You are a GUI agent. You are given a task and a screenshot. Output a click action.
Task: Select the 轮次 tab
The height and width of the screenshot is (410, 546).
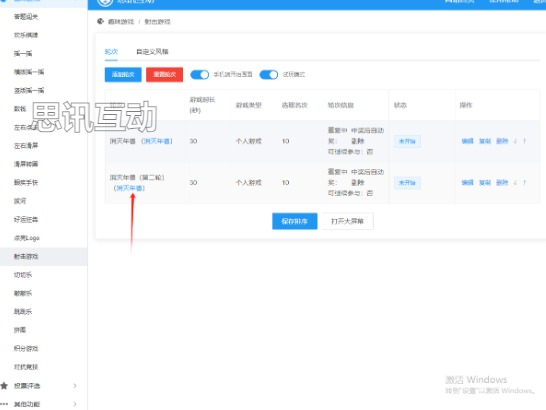tap(111, 52)
